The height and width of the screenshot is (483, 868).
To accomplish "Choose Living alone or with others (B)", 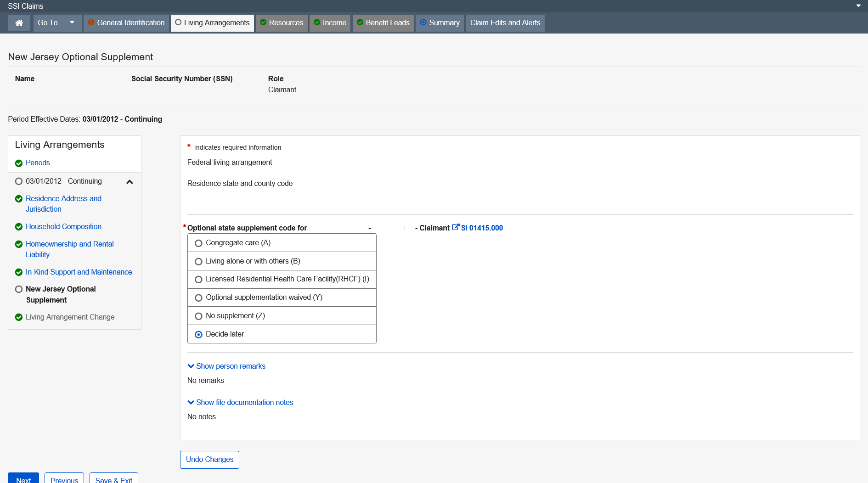I will (198, 262).
